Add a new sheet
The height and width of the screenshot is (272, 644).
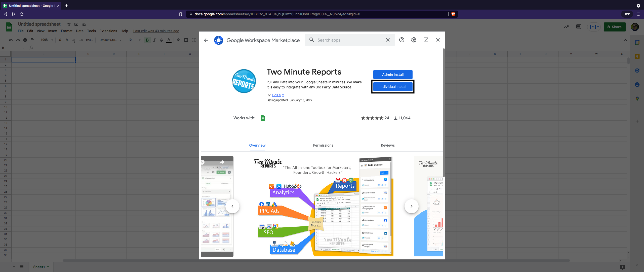click(14, 267)
